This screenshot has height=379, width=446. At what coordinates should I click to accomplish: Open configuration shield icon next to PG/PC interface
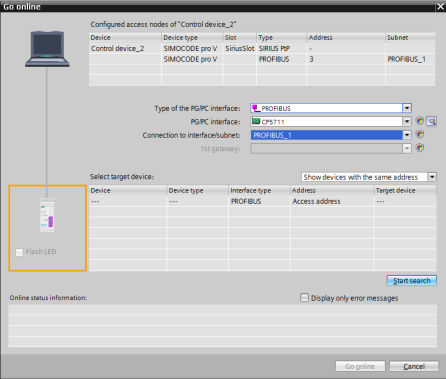(x=420, y=121)
